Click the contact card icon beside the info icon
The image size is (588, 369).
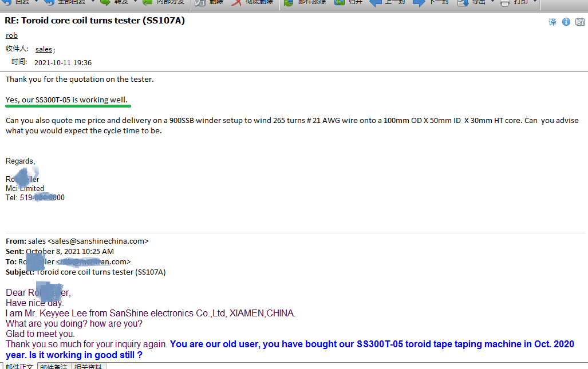(x=580, y=22)
